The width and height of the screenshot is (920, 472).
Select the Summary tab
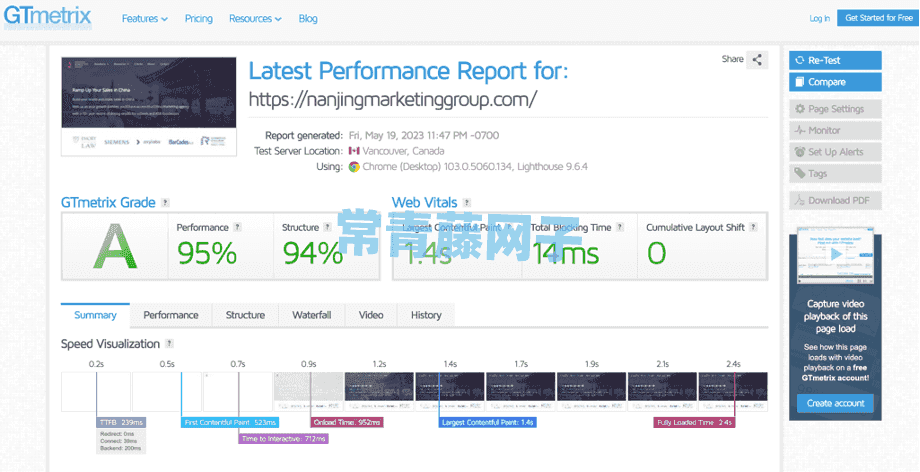(95, 315)
